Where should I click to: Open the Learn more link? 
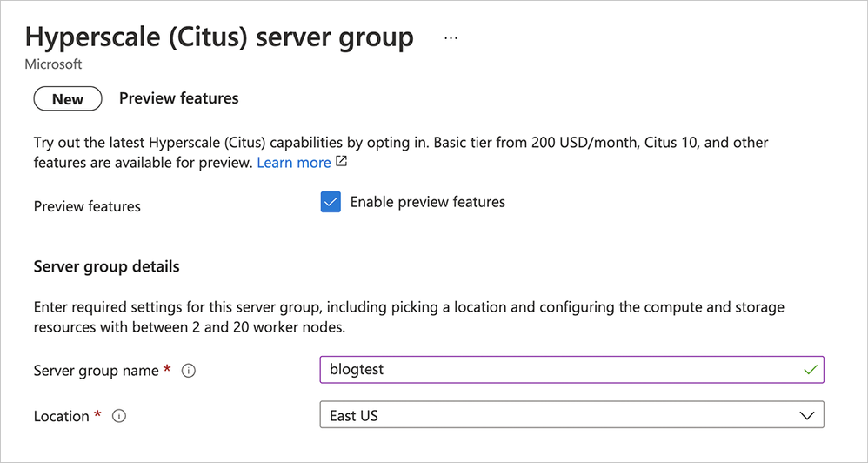[x=293, y=163]
